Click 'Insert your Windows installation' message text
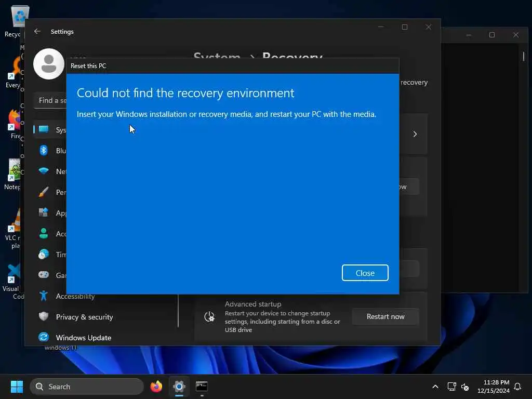This screenshot has height=399, width=532. click(x=227, y=114)
